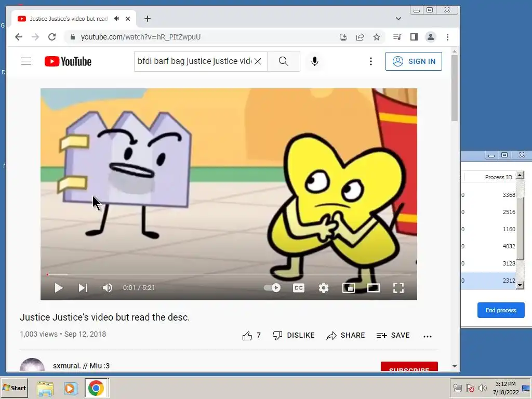Open Windows Explorer from taskbar
This screenshot has width=532, height=399.
[x=45, y=388]
